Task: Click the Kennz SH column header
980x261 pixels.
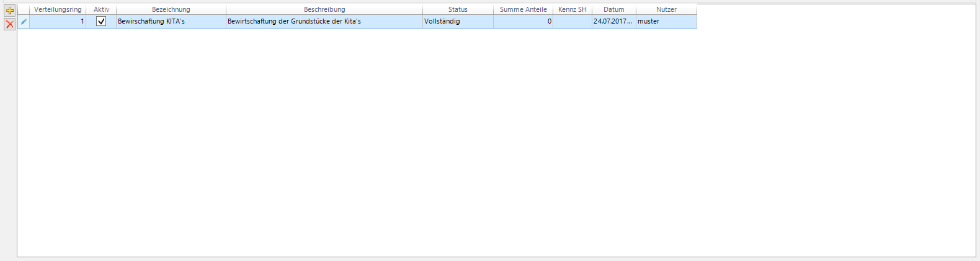Action: coord(572,9)
